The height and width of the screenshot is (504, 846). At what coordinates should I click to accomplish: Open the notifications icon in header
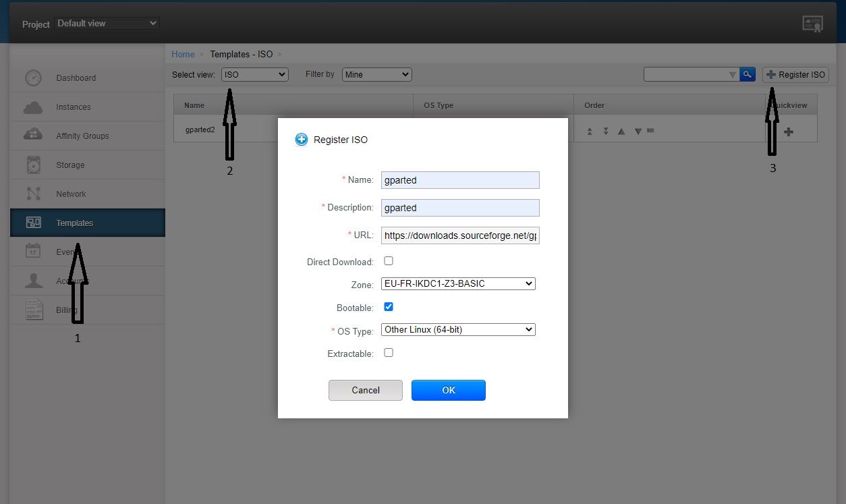(812, 24)
